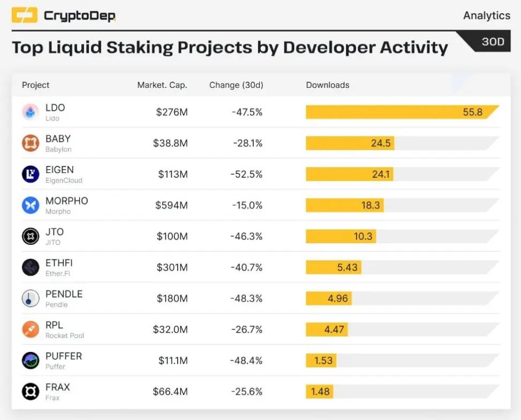
Task: Click the Downloads column header
Action: pos(328,85)
